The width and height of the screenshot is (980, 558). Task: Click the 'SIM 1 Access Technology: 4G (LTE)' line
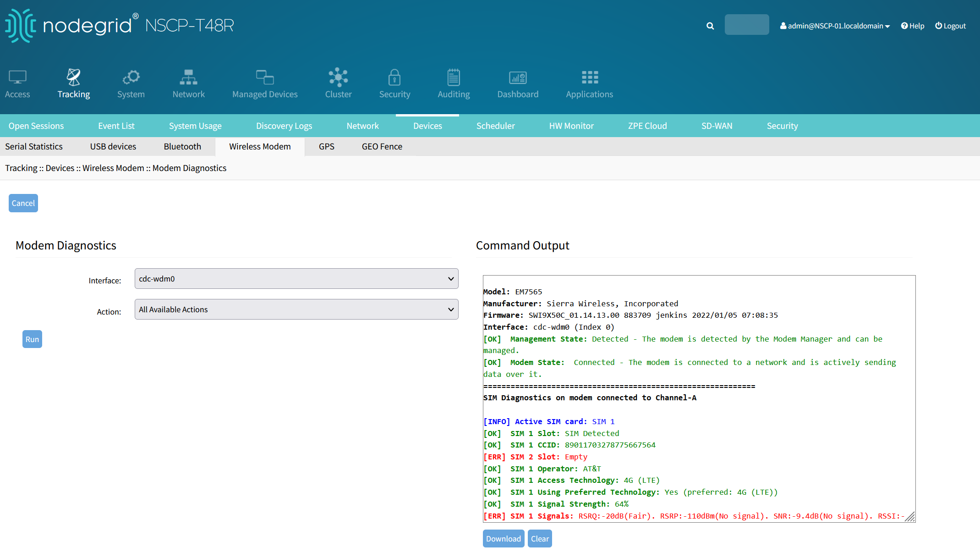(571, 480)
